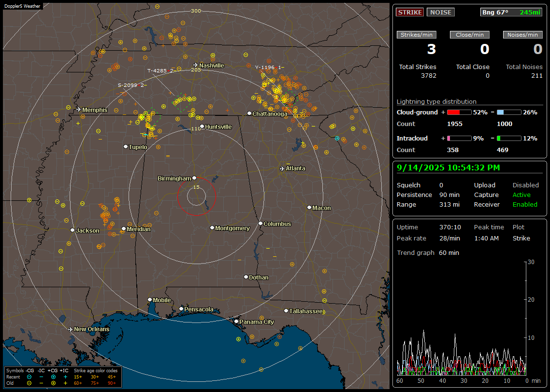Click the Persistence value 90 min
The width and height of the screenshot is (550, 392).
pyautogui.click(x=449, y=195)
